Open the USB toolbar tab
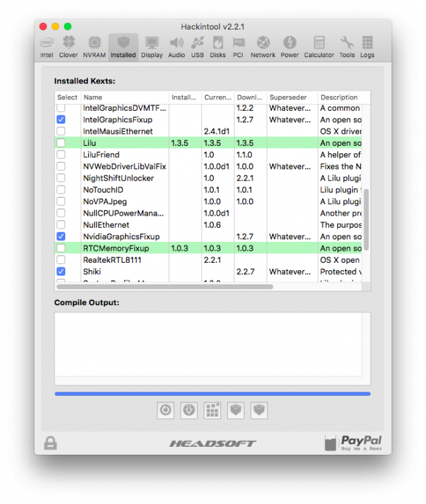The width and height of the screenshot is (426, 504). [x=198, y=47]
